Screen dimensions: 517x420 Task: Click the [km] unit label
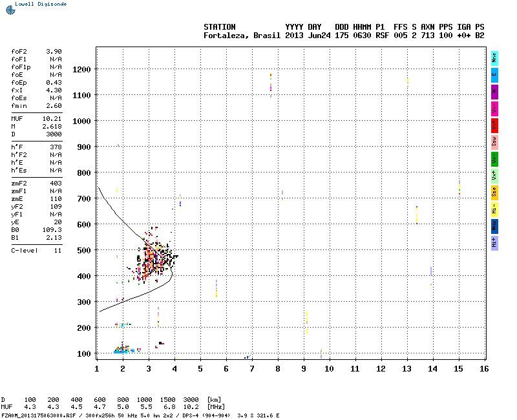(214, 400)
